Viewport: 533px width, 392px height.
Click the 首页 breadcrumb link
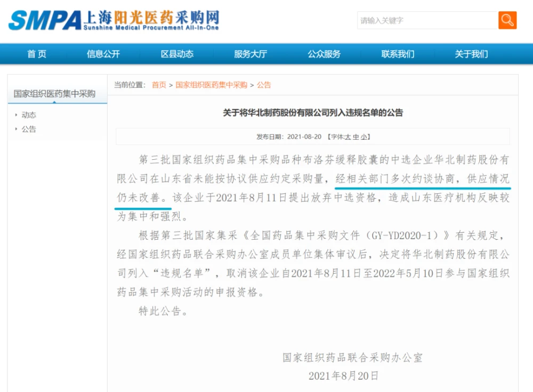click(x=159, y=85)
